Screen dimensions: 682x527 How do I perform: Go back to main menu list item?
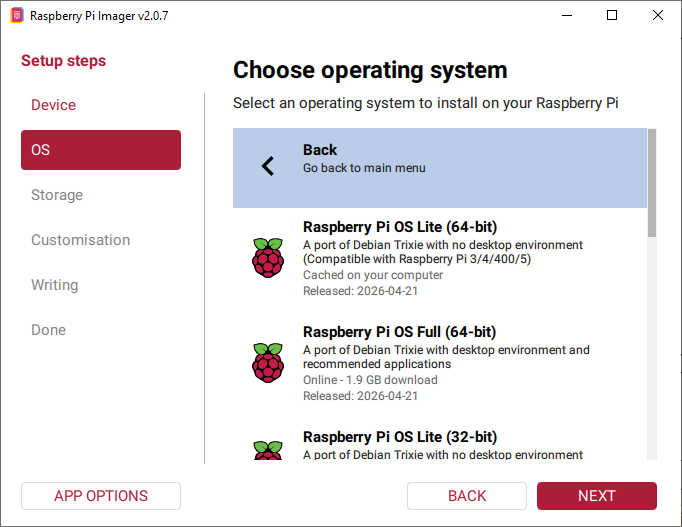tap(440, 168)
